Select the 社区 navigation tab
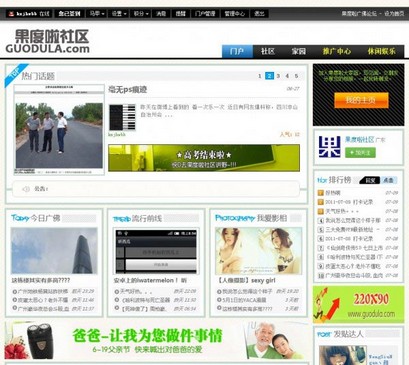 click(x=268, y=51)
